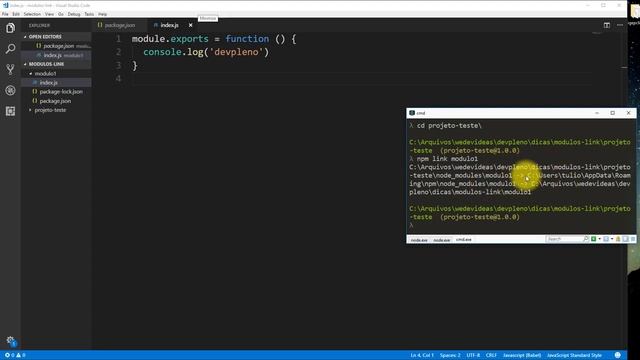Click the blue window icon in cmd toolbar
This screenshot has width=640, height=360.
pos(606,239)
